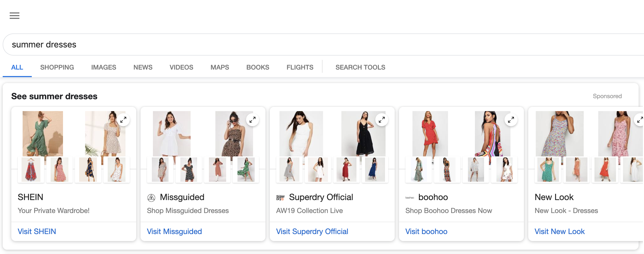Select New Look green spotted dress thumbnail
The height and width of the screenshot is (254, 644).
pos(548,170)
